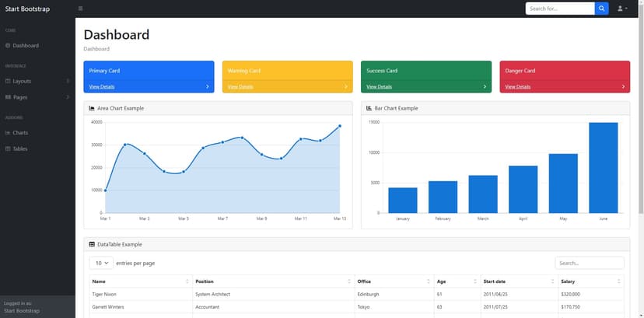The image size is (644, 318).
Task: Click the Start Bootstrap brand link
Action: tap(27, 9)
